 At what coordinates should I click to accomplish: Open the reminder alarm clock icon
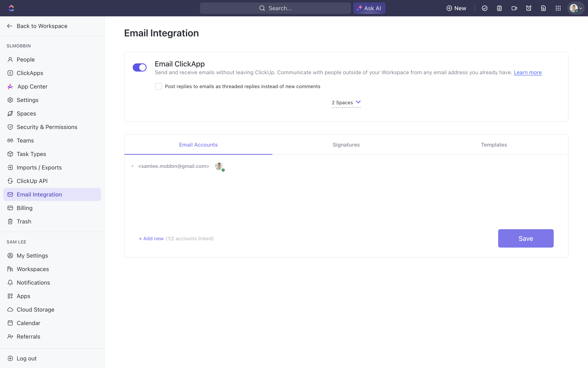529,8
